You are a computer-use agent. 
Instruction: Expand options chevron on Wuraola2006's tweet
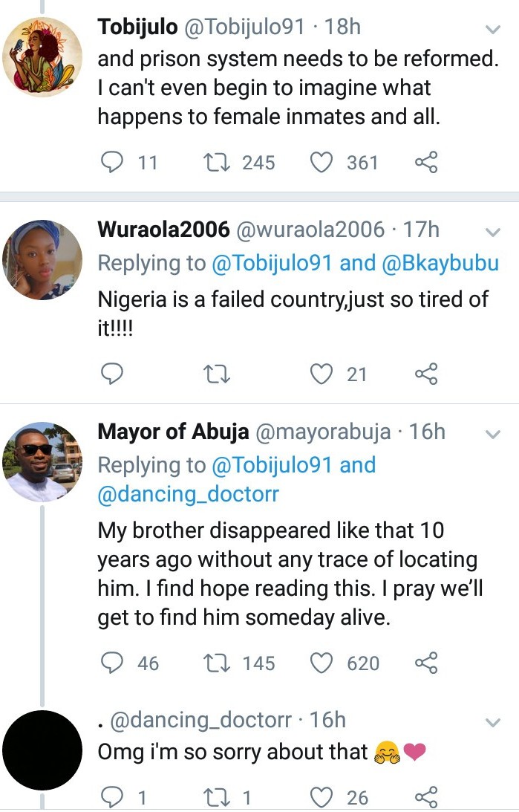pyautogui.click(x=492, y=233)
